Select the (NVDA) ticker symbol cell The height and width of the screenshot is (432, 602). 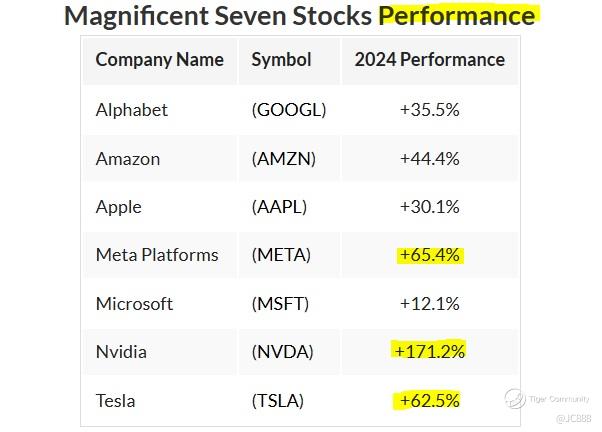tap(282, 351)
